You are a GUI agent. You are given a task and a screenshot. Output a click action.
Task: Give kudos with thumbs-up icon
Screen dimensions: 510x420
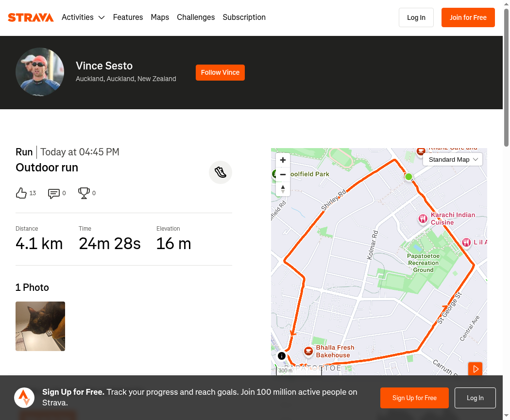coord(21,193)
